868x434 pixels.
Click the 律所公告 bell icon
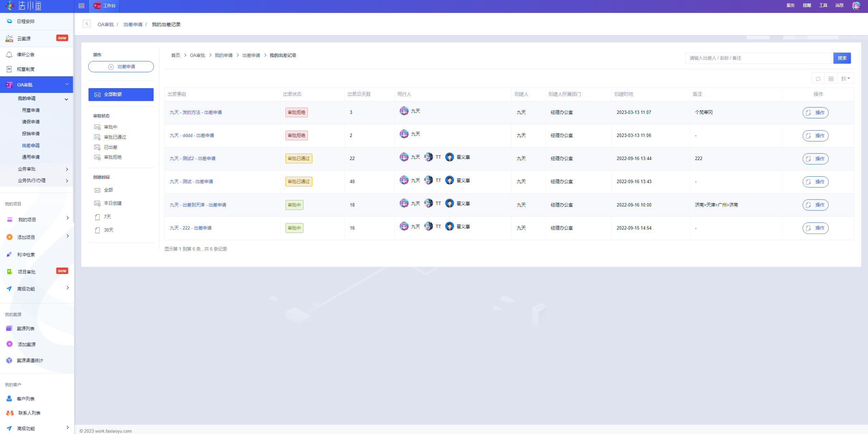[x=9, y=55]
